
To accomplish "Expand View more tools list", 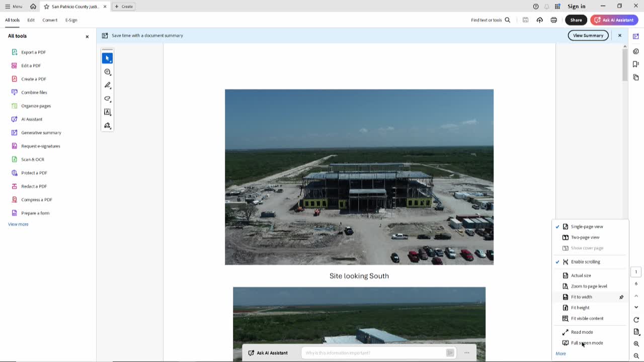I will coord(18,224).
